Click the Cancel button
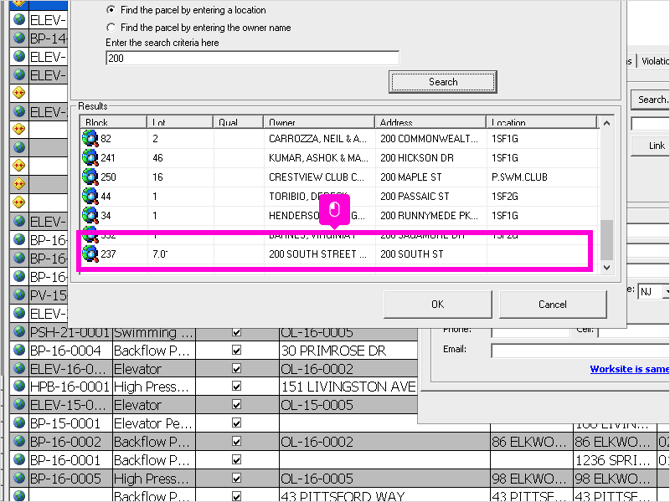 [552, 304]
